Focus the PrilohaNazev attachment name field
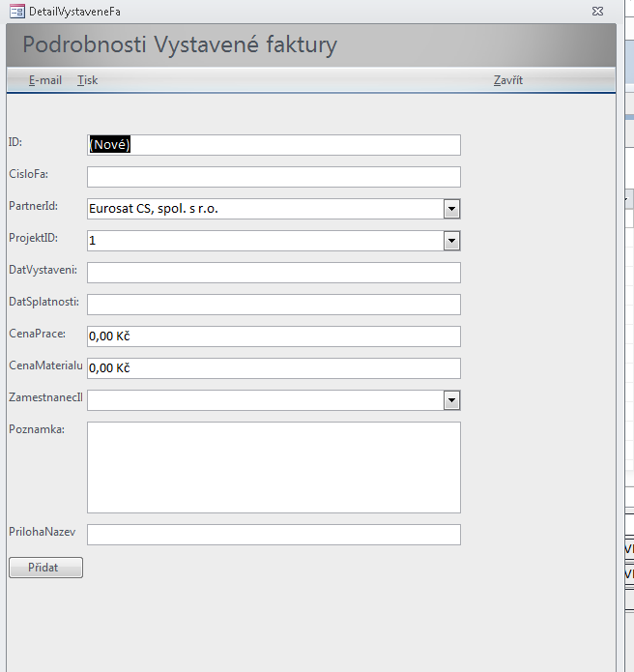 (x=274, y=535)
